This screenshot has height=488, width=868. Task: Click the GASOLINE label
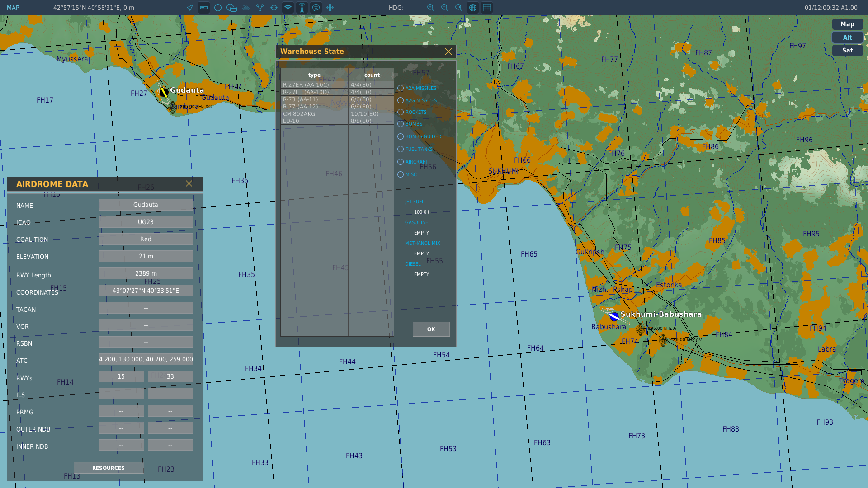point(416,222)
